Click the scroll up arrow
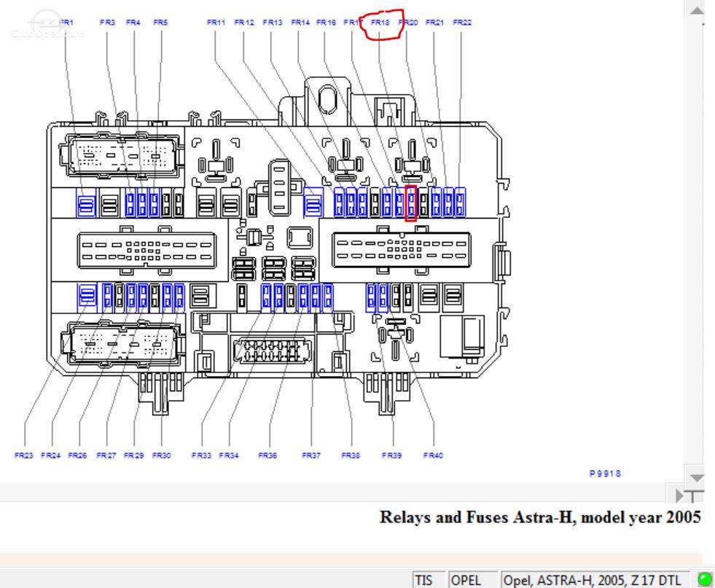 [697, 10]
